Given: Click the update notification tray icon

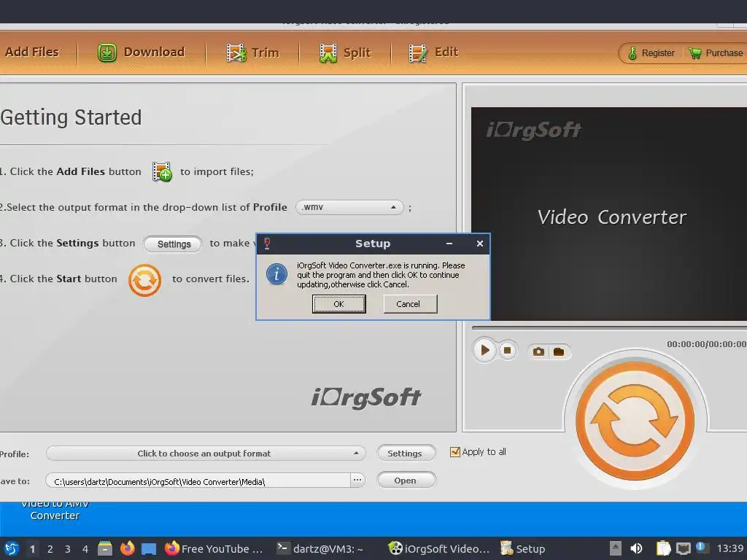Looking at the screenshot, I should coord(701,548).
